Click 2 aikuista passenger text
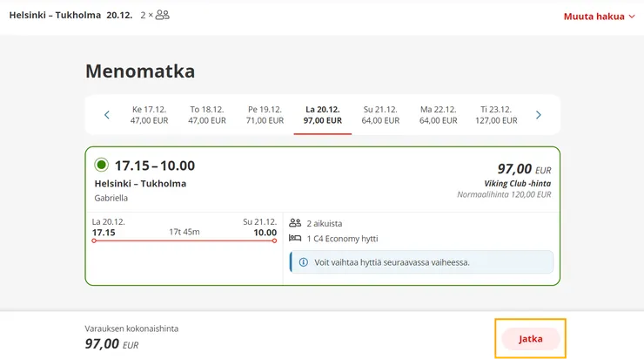This screenshot has width=644, height=359. (325, 224)
